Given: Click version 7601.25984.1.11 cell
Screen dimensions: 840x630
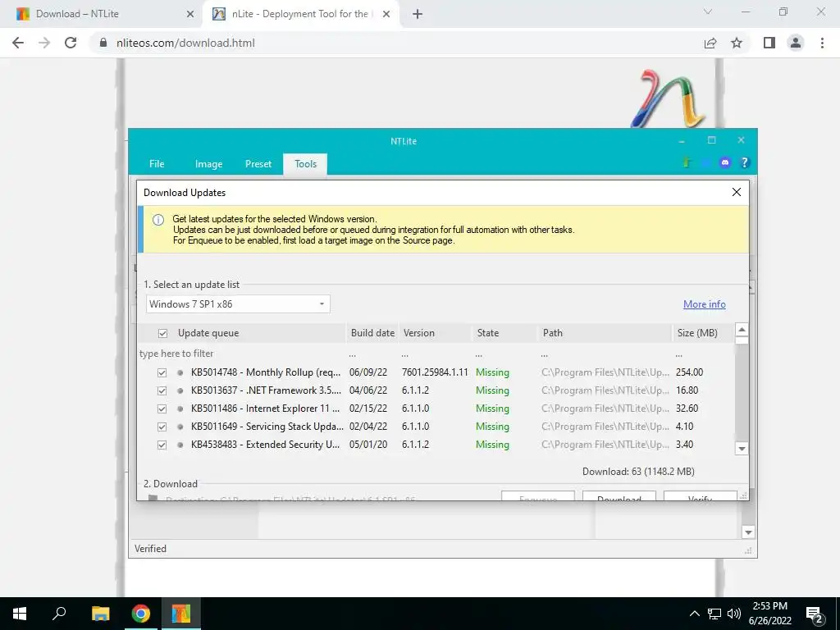Looking at the screenshot, I should coord(435,372).
